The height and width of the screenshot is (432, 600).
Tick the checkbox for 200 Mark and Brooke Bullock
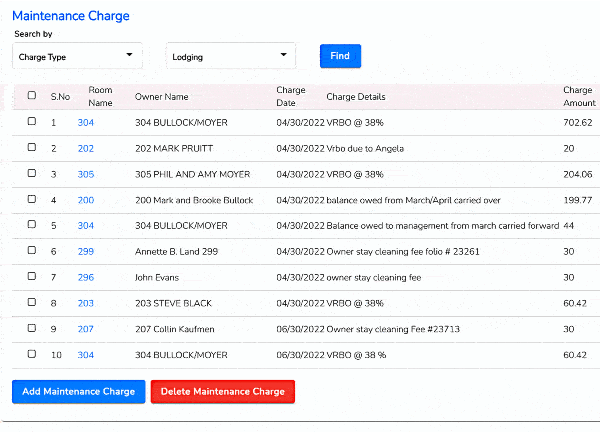click(32, 199)
